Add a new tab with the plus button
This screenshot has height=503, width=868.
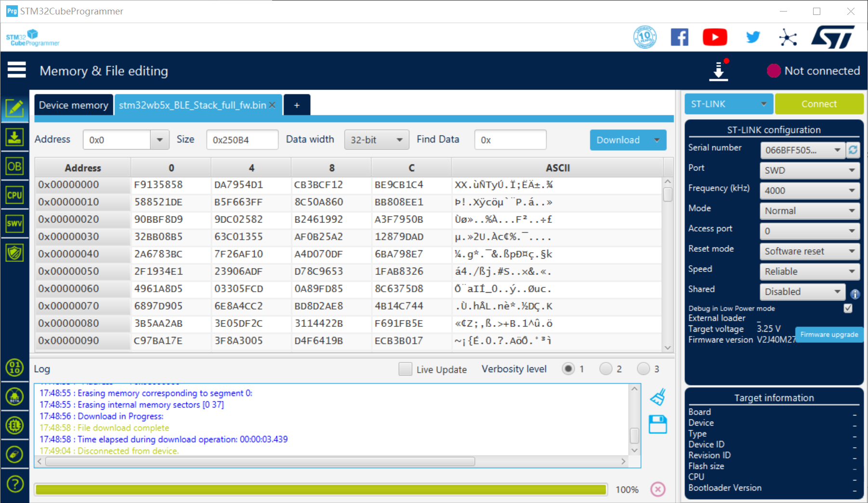[297, 105]
